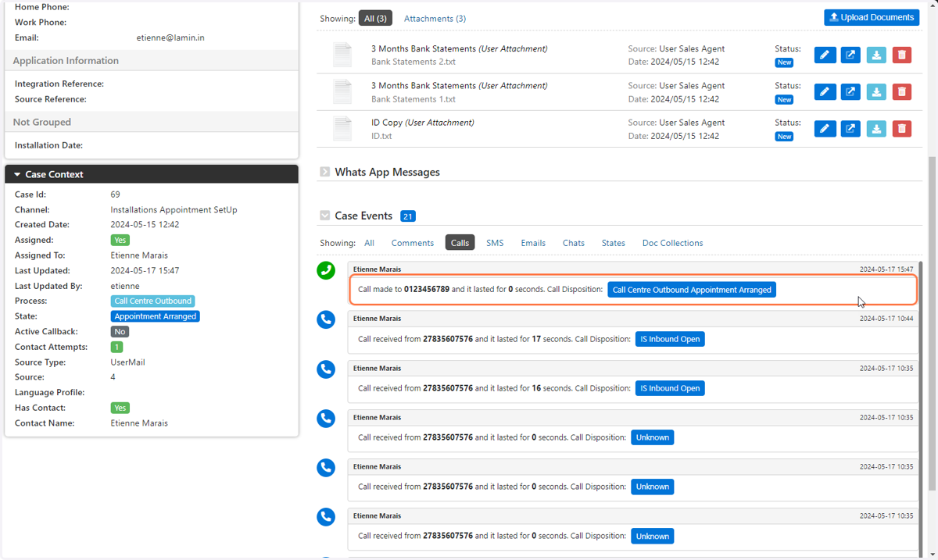
Task: Click Active Callback No badge
Action: pos(120,332)
